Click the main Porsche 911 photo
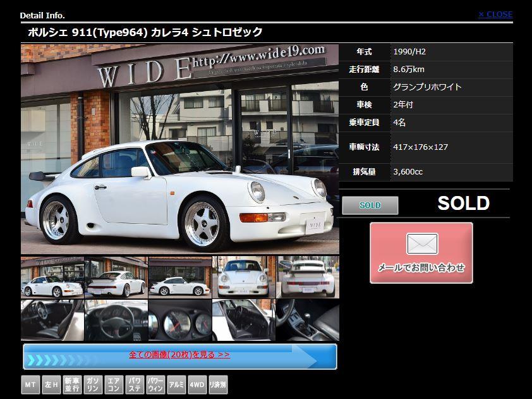Image resolution: width=532 pixels, height=399 pixels. (180, 149)
